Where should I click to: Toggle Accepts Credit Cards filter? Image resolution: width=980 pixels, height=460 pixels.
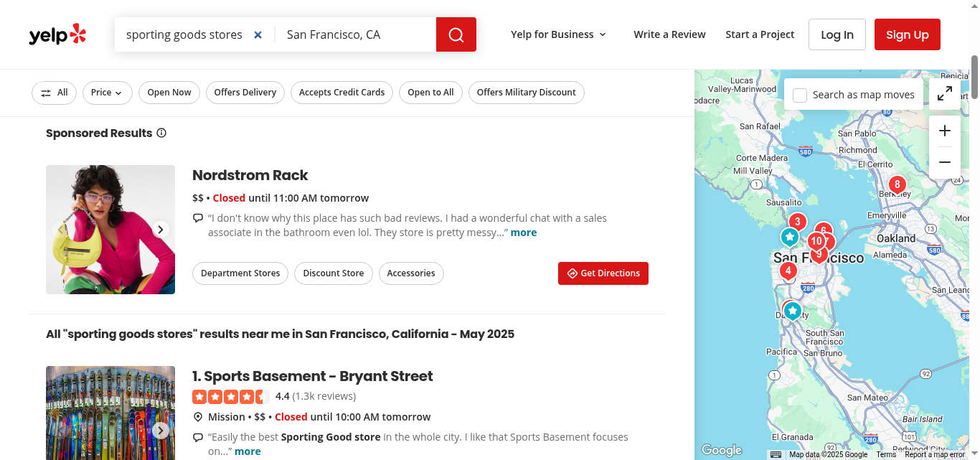pos(341,93)
